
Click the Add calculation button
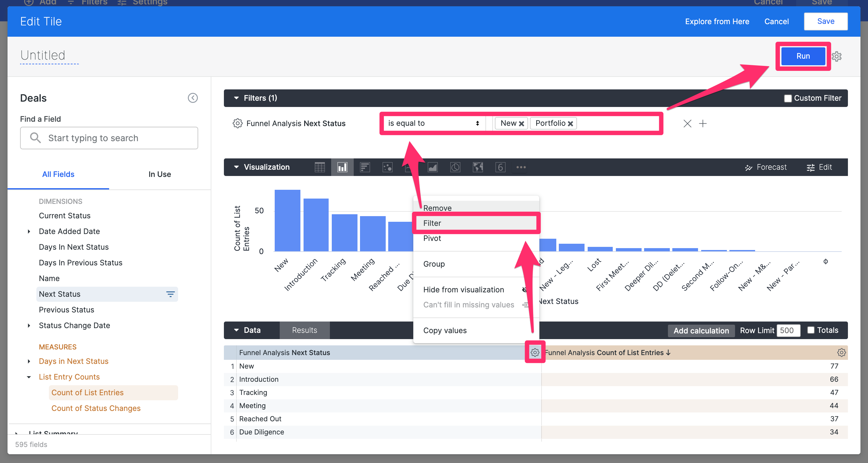pos(701,330)
